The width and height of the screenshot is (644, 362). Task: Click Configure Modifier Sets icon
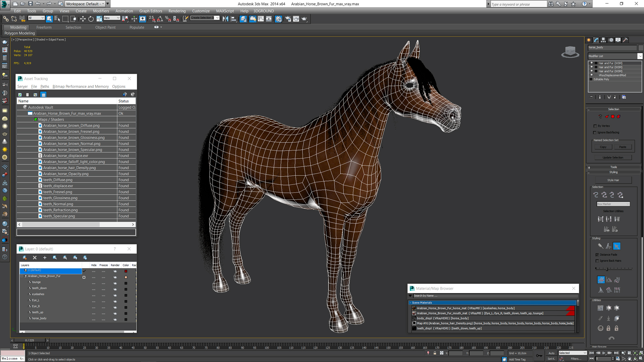click(624, 97)
